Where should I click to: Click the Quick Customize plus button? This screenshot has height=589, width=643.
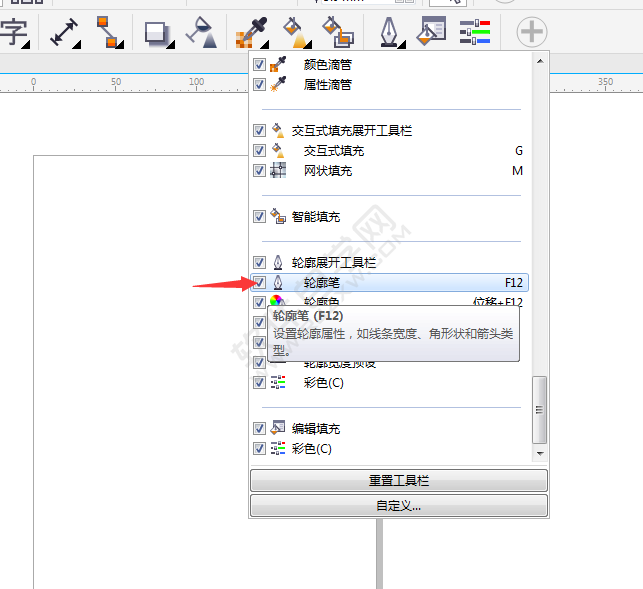coord(531,32)
